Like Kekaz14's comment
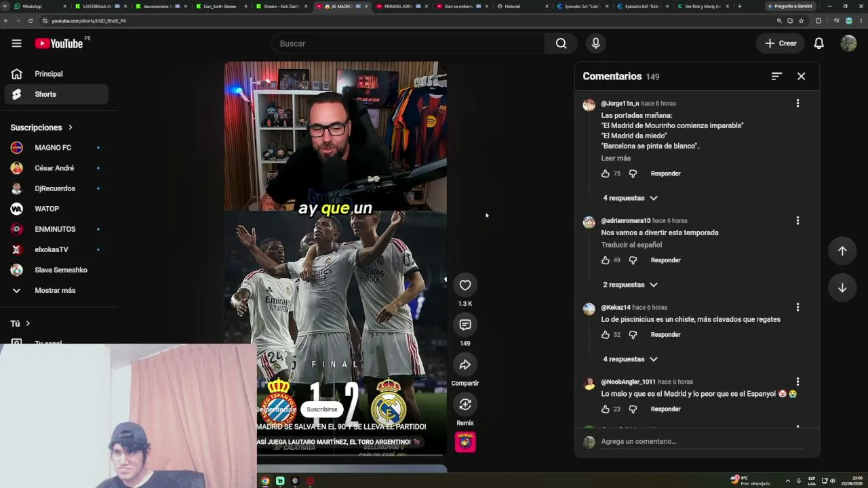This screenshot has width=868, height=488. [x=606, y=335]
